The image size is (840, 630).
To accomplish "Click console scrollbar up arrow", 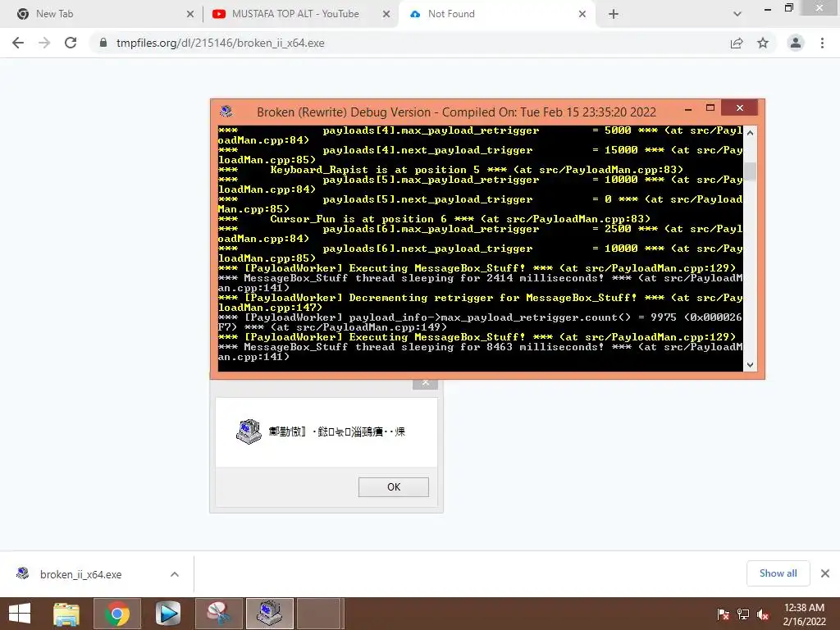I will point(750,132).
